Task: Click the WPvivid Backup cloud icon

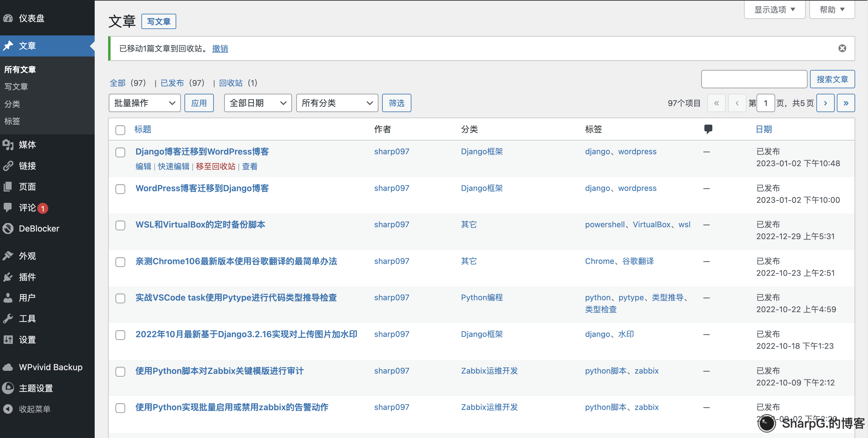Action: (8, 367)
